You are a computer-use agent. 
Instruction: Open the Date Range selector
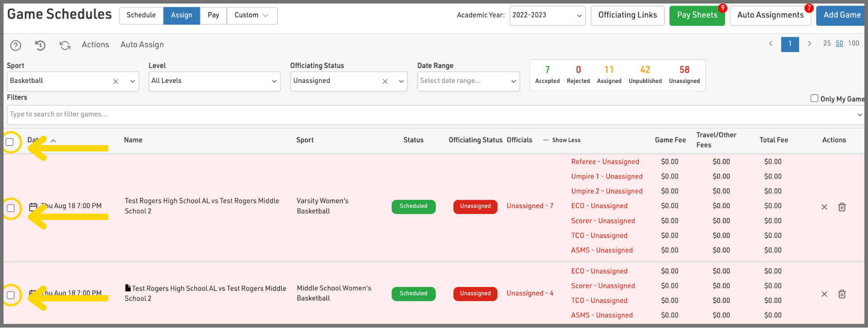468,81
